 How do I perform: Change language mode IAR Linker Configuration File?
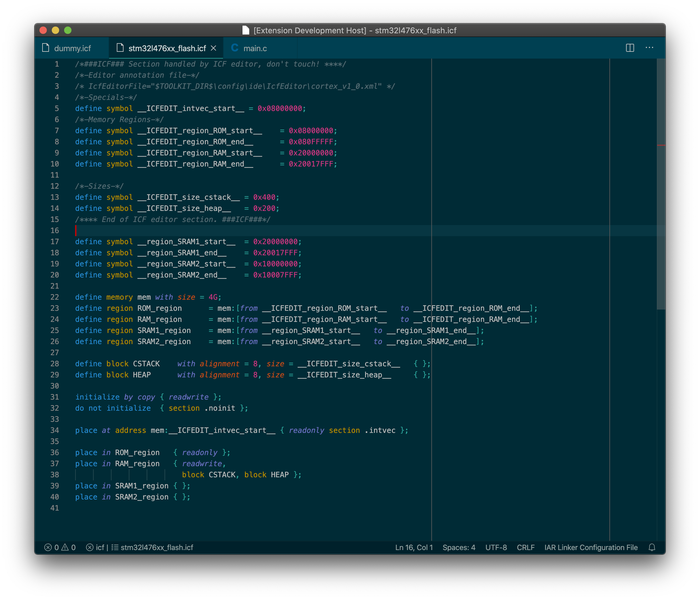591,548
